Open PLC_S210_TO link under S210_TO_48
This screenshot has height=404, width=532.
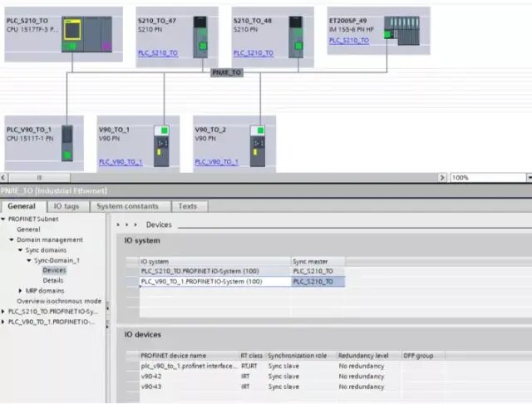pos(253,53)
